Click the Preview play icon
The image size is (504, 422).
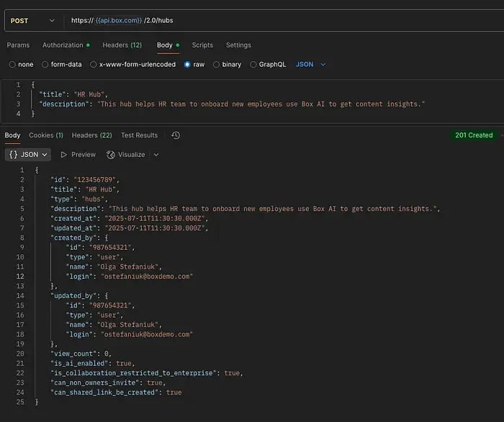(63, 155)
